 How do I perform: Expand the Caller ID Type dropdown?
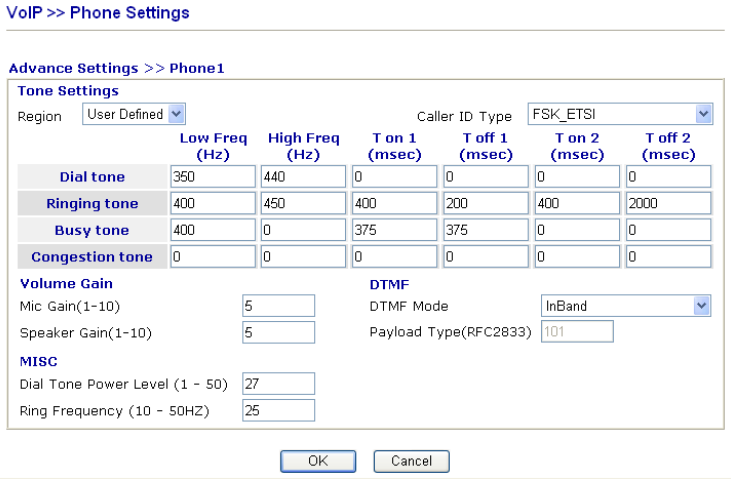tap(620, 115)
